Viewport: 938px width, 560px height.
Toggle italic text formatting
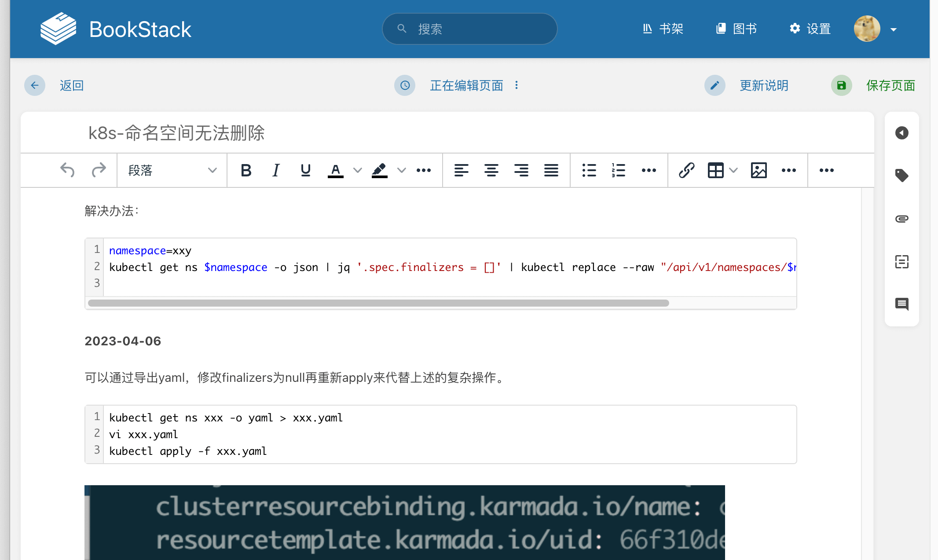point(276,170)
